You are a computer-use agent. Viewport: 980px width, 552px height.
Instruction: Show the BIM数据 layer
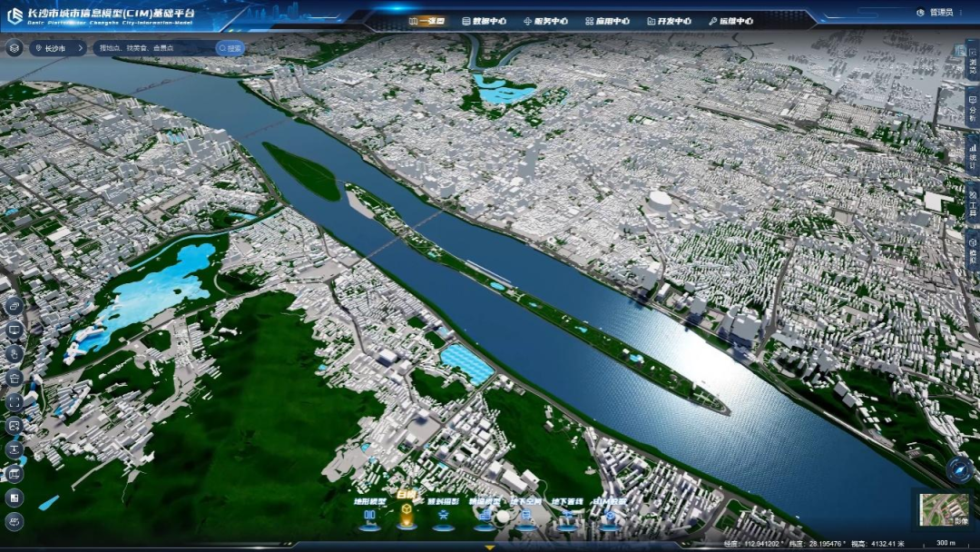tap(609, 515)
